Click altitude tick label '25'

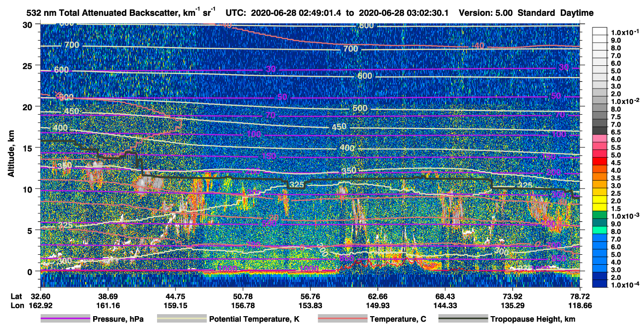[x=28, y=65]
